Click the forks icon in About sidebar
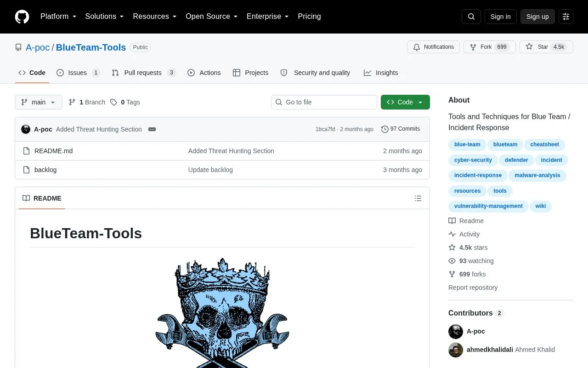The image size is (588, 368). 452,274
